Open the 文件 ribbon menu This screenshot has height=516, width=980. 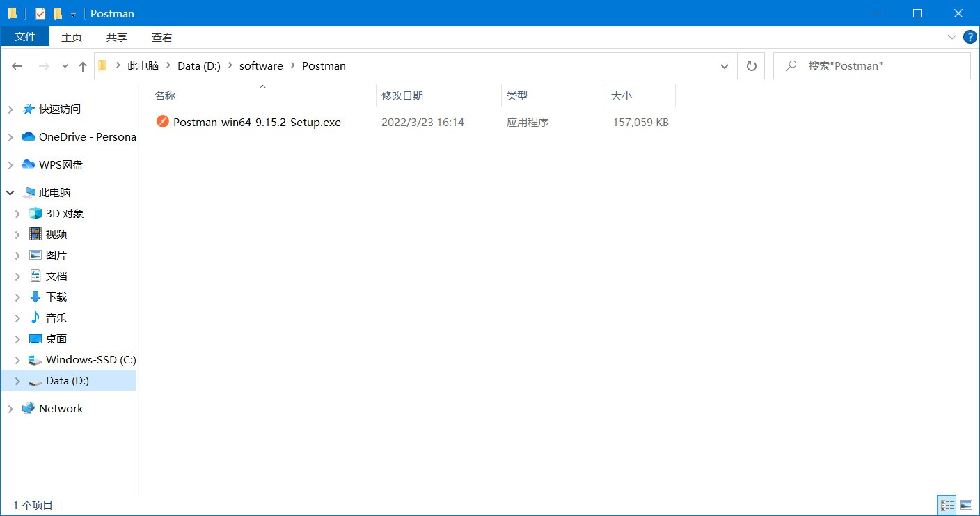point(25,37)
